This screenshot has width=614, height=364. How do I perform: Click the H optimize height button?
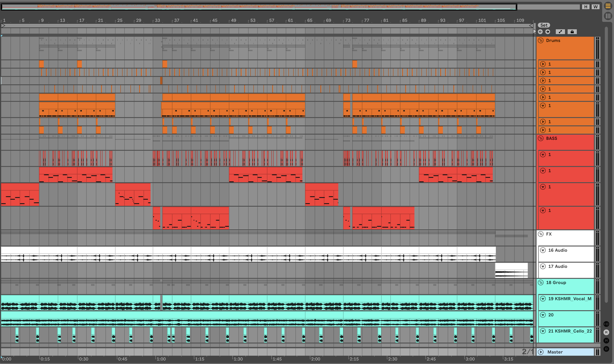click(x=586, y=7)
